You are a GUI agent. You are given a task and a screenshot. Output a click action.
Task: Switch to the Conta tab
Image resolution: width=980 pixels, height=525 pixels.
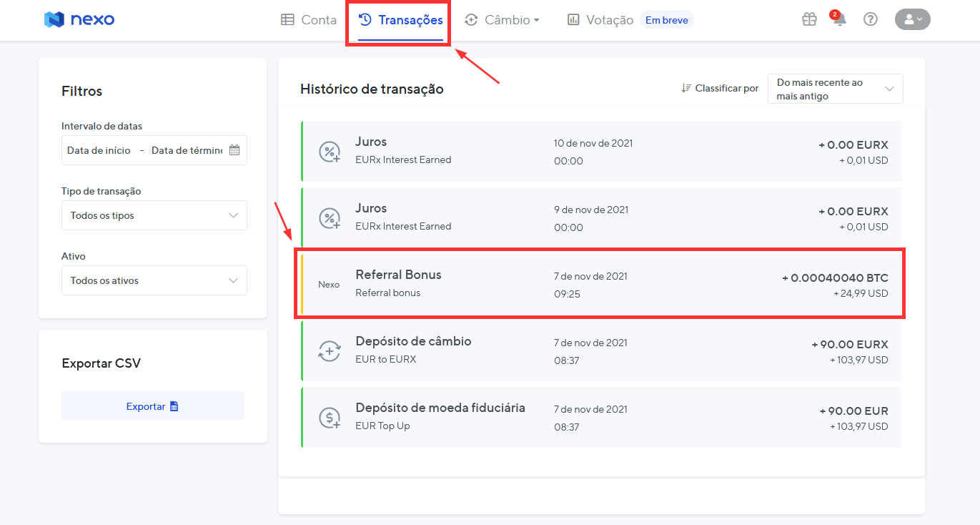[309, 20]
